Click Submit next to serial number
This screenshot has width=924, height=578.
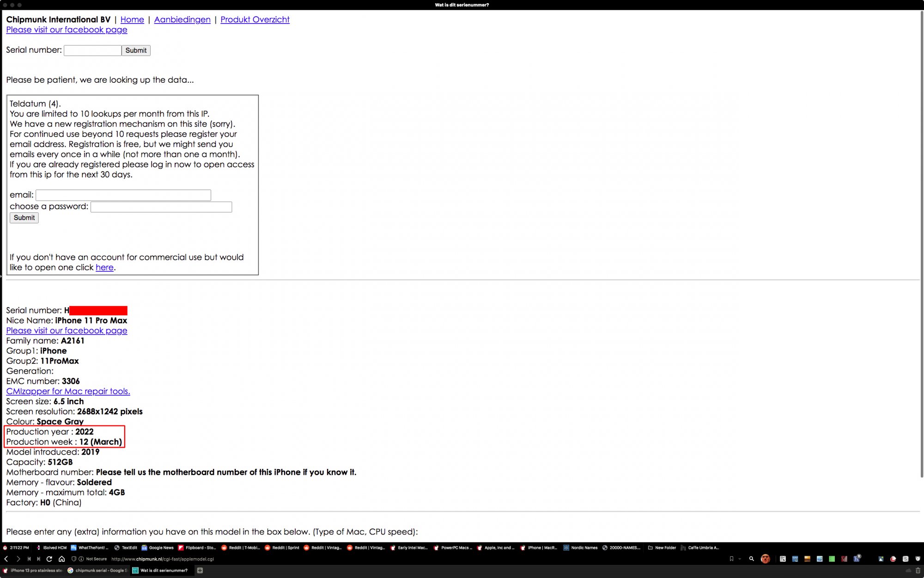tap(136, 50)
